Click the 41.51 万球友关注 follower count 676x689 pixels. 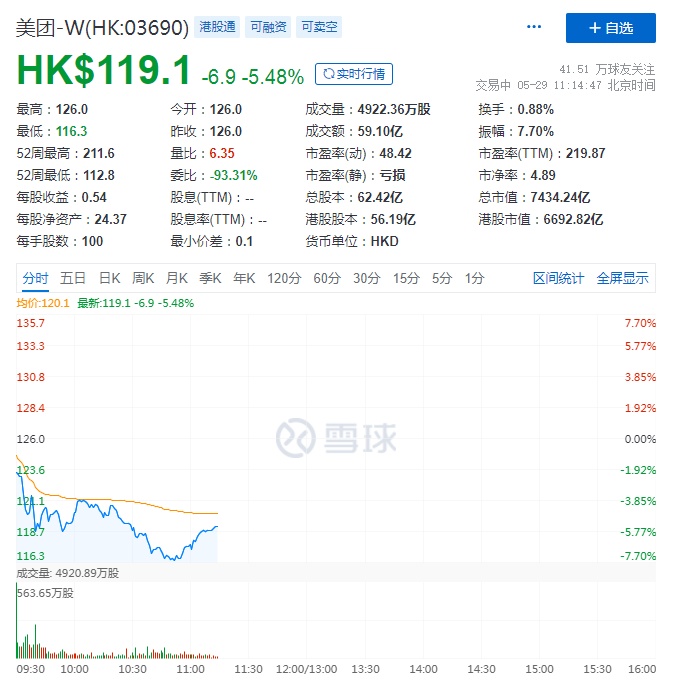point(607,69)
